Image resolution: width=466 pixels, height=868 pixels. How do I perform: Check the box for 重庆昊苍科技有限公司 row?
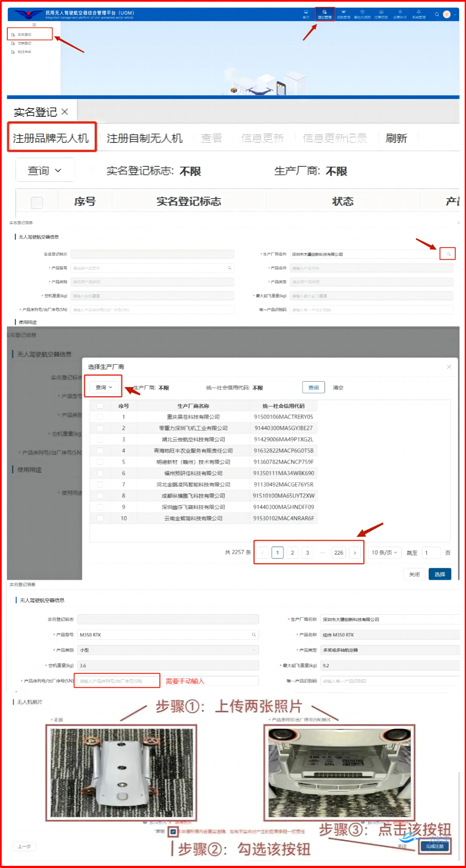pyautogui.click(x=100, y=417)
